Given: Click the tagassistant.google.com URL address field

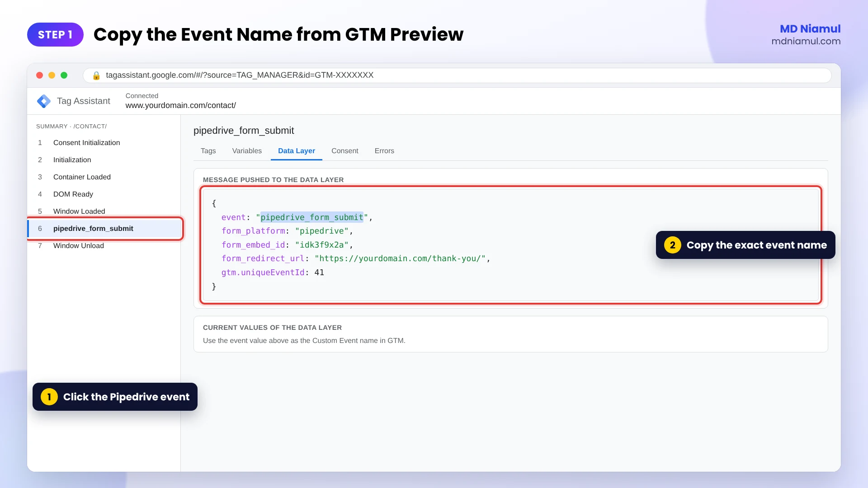Looking at the screenshot, I should [x=457, y=75].
